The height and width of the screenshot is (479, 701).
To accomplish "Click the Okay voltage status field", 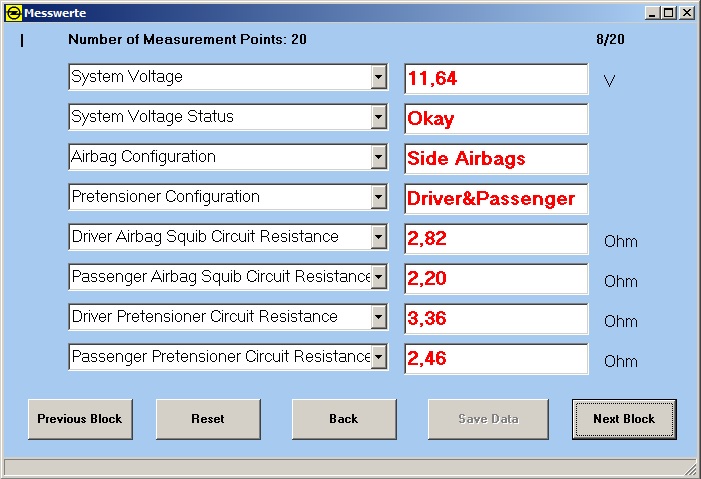I will point(496,119).
